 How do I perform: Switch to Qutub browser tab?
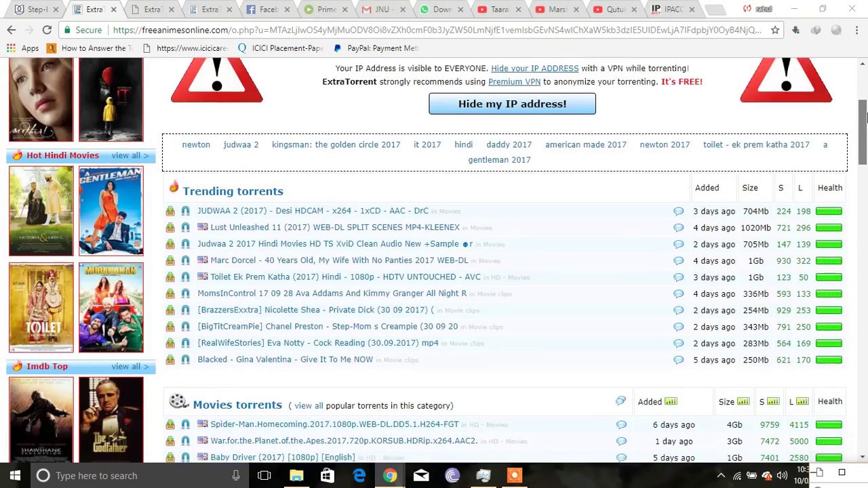point(616,9)
